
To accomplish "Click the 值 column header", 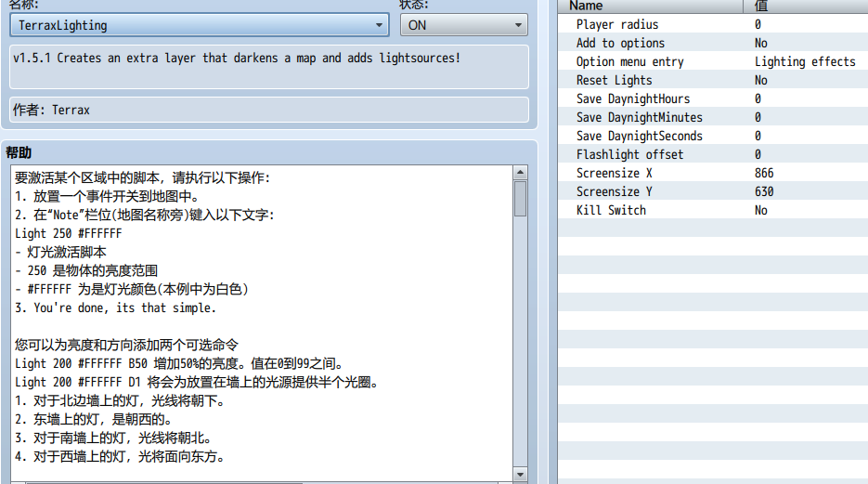I will coord(806,7).
